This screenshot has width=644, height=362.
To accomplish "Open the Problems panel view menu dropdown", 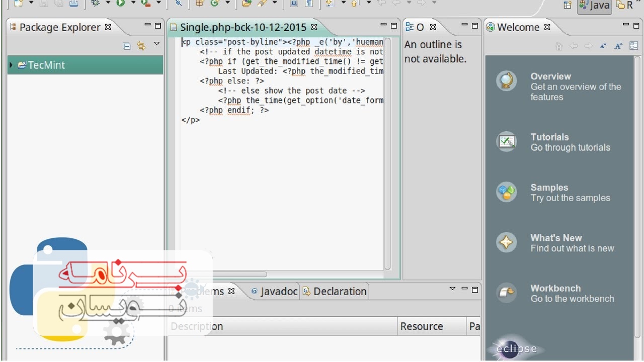I will 452,289.
